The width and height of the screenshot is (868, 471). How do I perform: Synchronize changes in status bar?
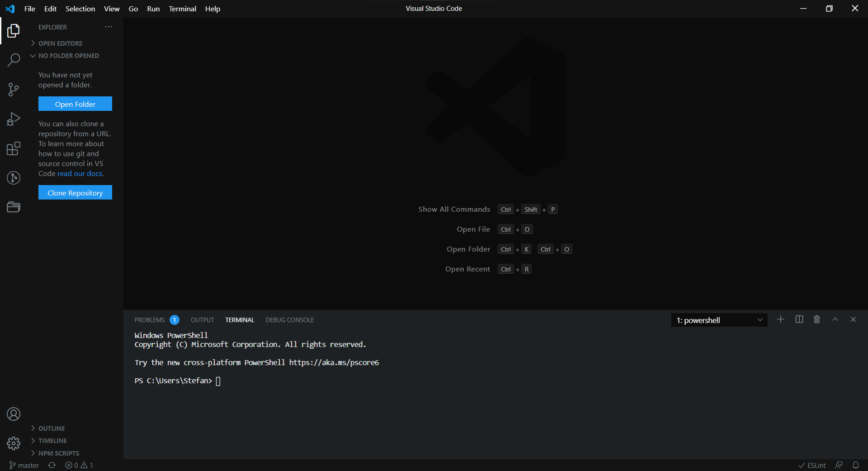click(x=52, y=465)
